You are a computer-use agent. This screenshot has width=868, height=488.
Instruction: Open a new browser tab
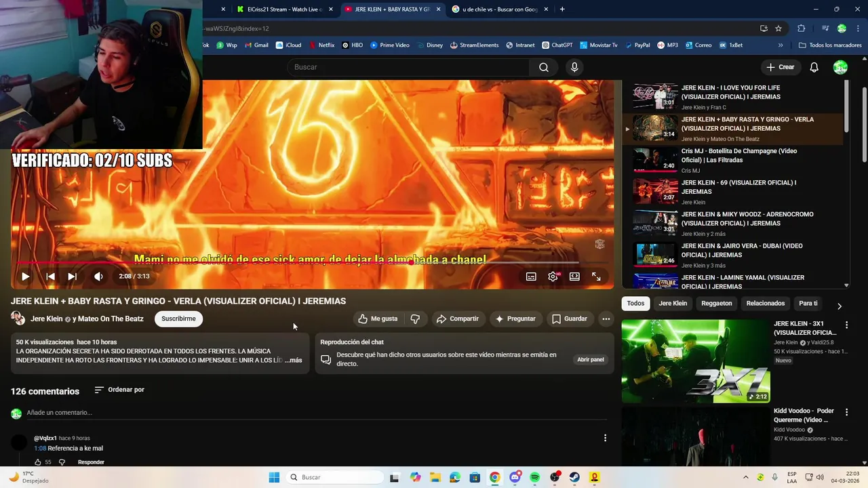pos(562,9)
